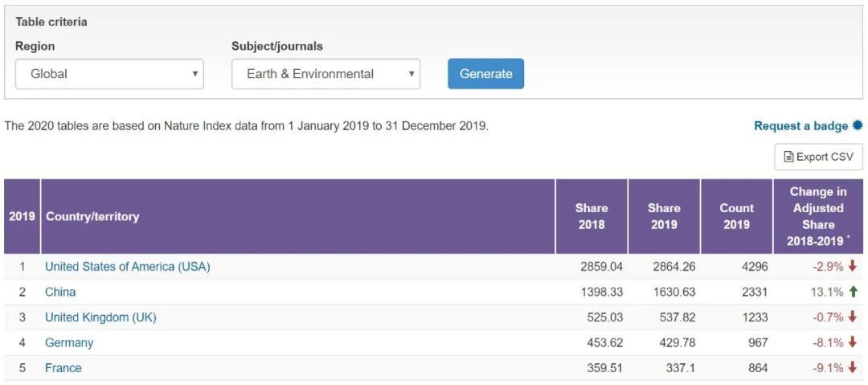Viewport: 868px width, 385px height.
Task: Export the table with Export CSV
Action: 818,157
